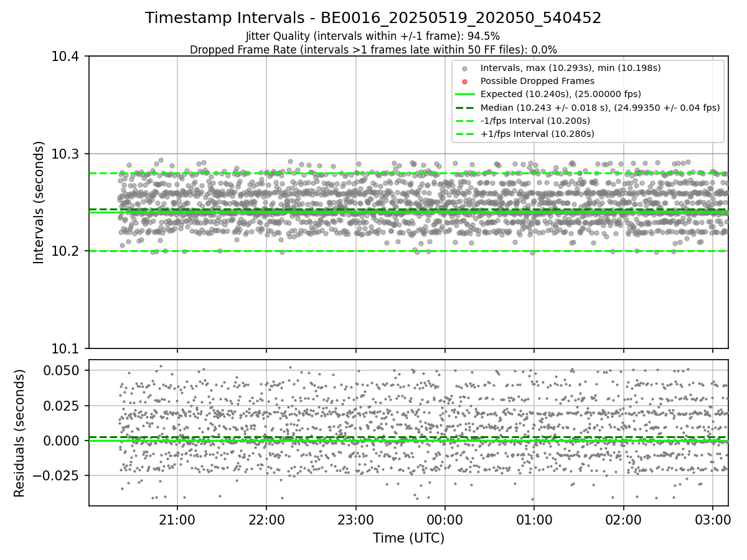Viewport: 747px width, 560px height.
Task: Click legend entry "Intervals, max (10.293s), min (10.198s)"
Action: [x=571, y=68]
